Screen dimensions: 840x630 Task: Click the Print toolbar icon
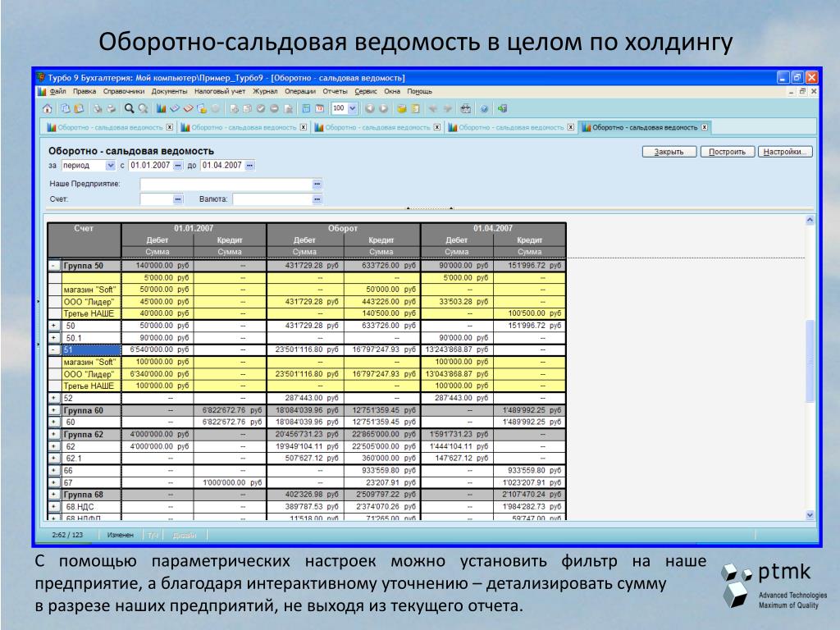coord(111,109)
